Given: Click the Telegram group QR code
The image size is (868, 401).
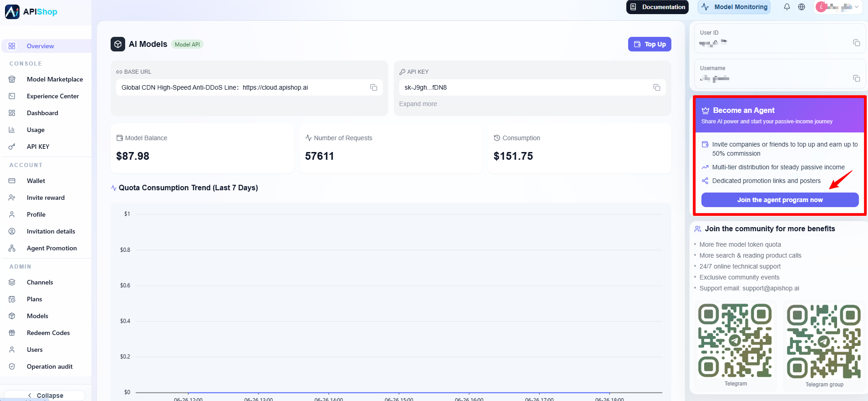Looking at the screenshot, I should click(824, 341).
